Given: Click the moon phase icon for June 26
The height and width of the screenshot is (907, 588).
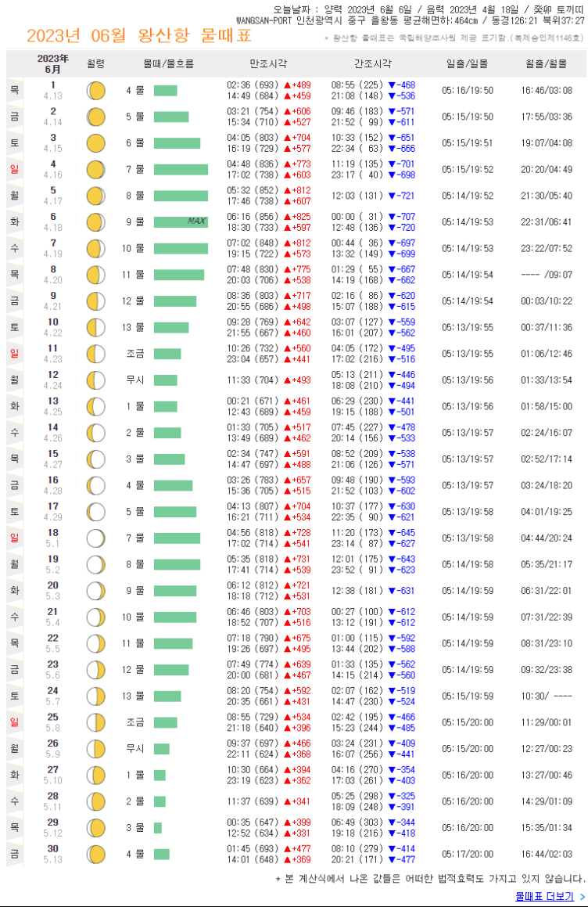Looking at the screenshot, I should (x=96, y=748).
